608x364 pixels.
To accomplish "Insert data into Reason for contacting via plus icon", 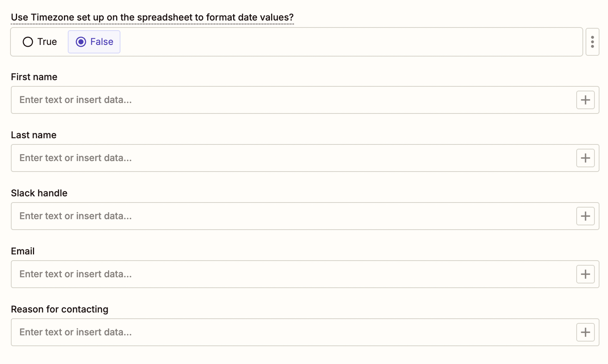I will [x=585, y=332].
